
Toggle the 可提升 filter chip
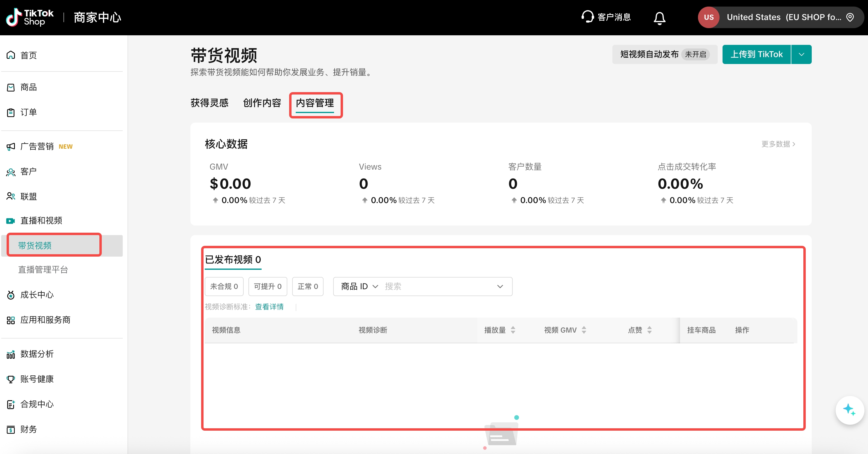pyautogui.click(x=268, y=286)
